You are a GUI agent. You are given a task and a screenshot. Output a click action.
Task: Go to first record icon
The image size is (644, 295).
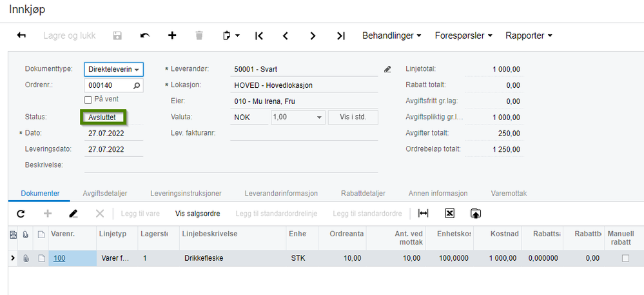[259, 36]
